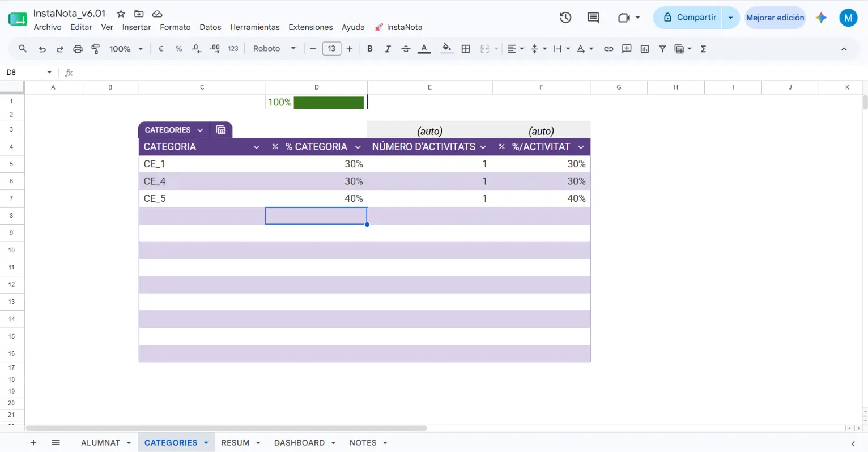Increase font size with plus button

pos(350,49)
